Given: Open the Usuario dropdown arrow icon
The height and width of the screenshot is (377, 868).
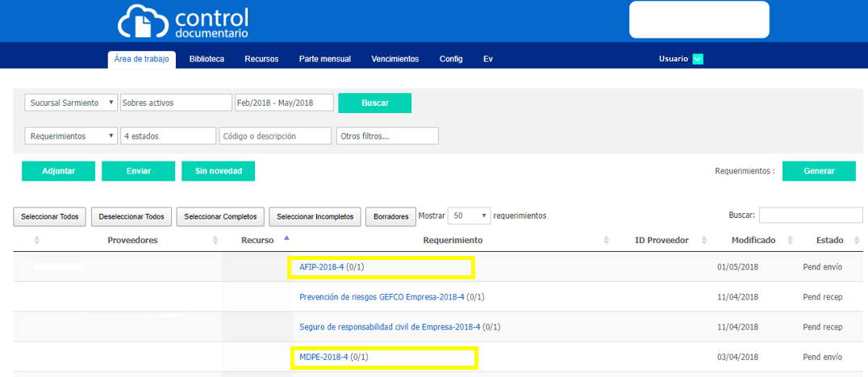Looking at the screenshot, I should [698, 59].
